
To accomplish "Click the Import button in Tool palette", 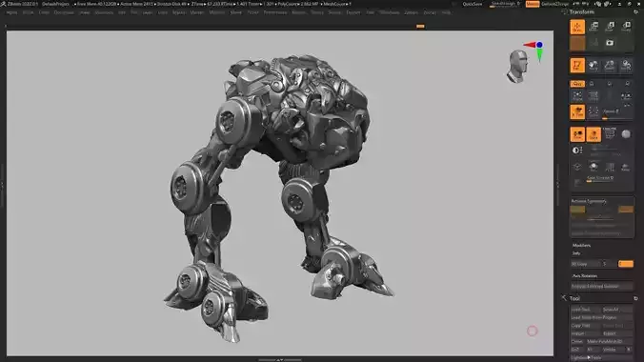I will tap(585, 333).
